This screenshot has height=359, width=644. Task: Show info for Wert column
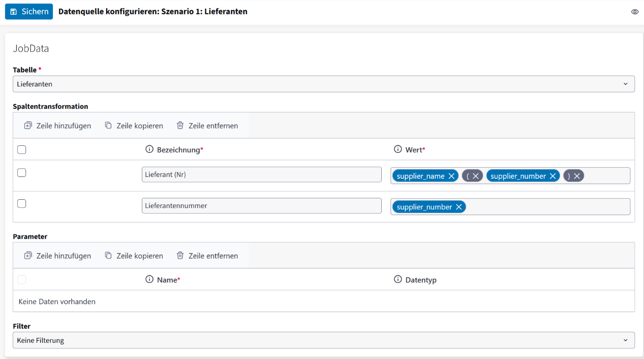pos(398,149)
